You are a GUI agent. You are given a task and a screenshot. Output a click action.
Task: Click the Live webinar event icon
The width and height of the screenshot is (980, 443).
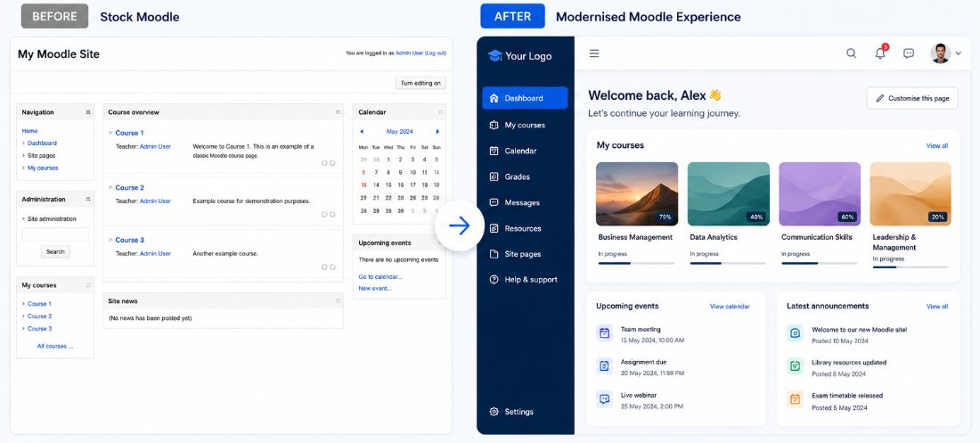click(604, 399)
